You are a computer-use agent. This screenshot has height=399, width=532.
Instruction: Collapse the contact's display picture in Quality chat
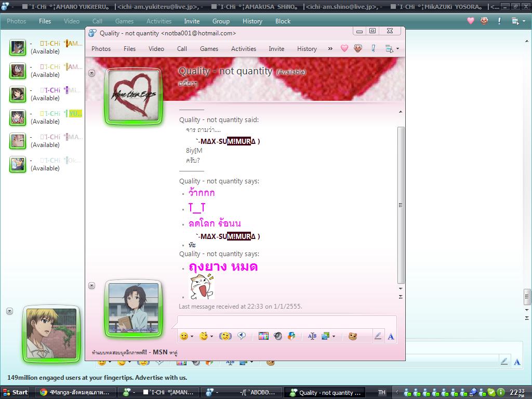[91, 73]
